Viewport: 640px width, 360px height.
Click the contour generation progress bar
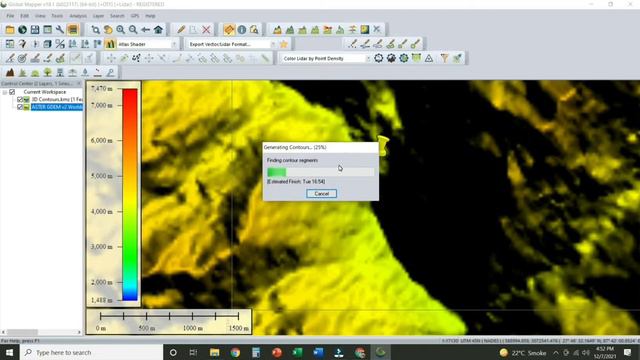(321, 172)
